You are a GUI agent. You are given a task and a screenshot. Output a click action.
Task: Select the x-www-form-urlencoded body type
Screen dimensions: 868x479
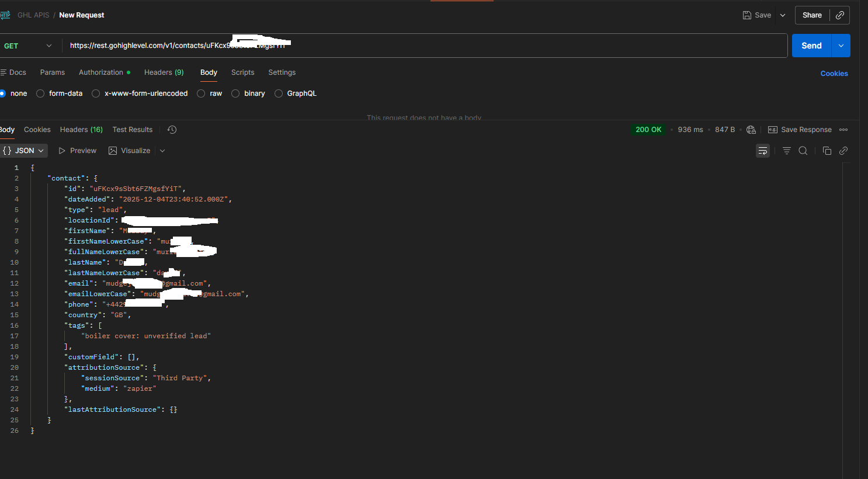click(x=140, y=93)
